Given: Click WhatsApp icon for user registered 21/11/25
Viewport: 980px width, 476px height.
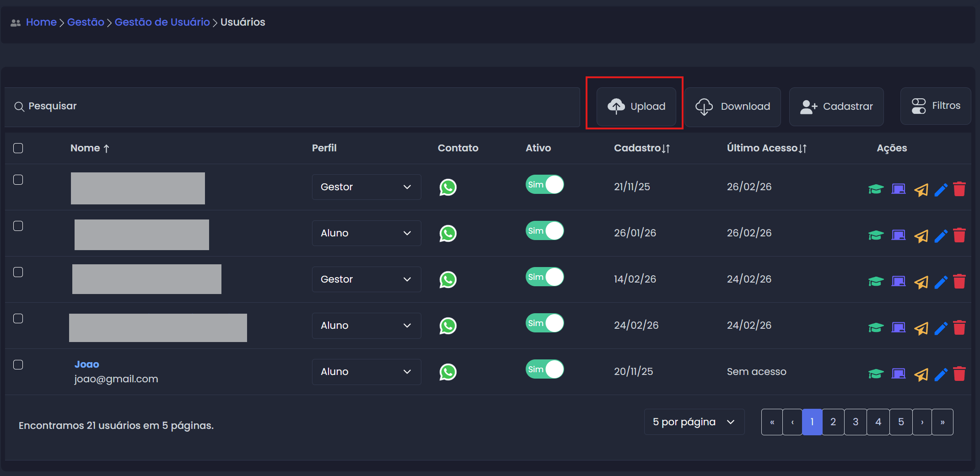Looking at the screenshot, I should pos(448,187).
